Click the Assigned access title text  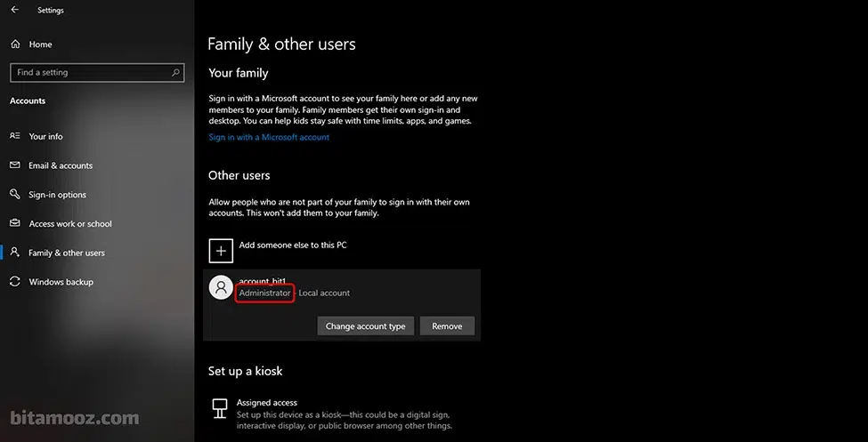[x=267, y=403]
